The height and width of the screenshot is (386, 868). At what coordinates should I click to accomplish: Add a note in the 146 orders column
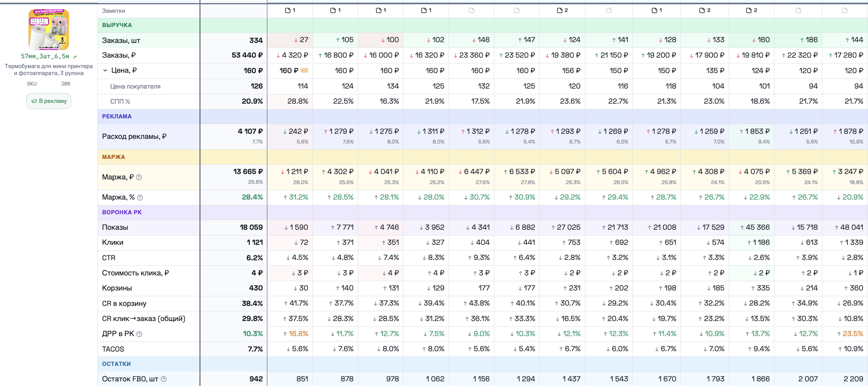tap(471, 10)
